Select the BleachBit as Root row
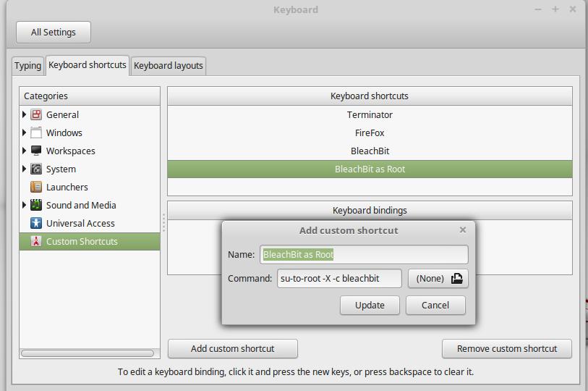 (x=370, y=169)
